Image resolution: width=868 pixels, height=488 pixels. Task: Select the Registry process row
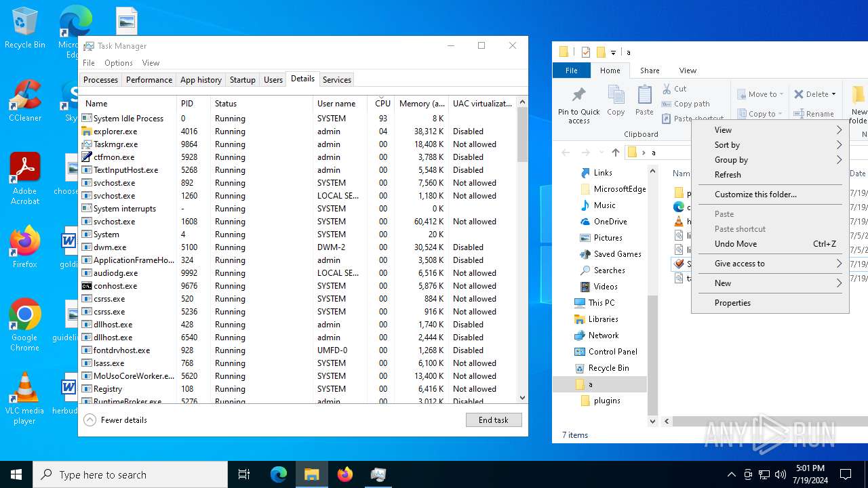298,389
